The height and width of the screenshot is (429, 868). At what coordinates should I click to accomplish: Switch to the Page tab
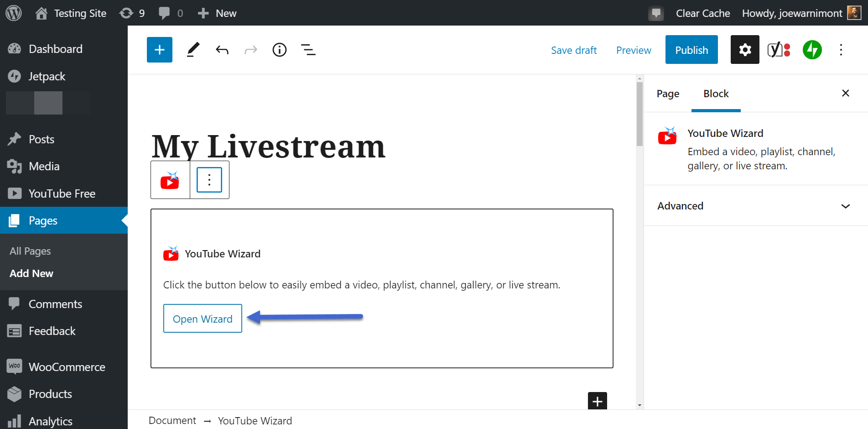tap(668, 94)
